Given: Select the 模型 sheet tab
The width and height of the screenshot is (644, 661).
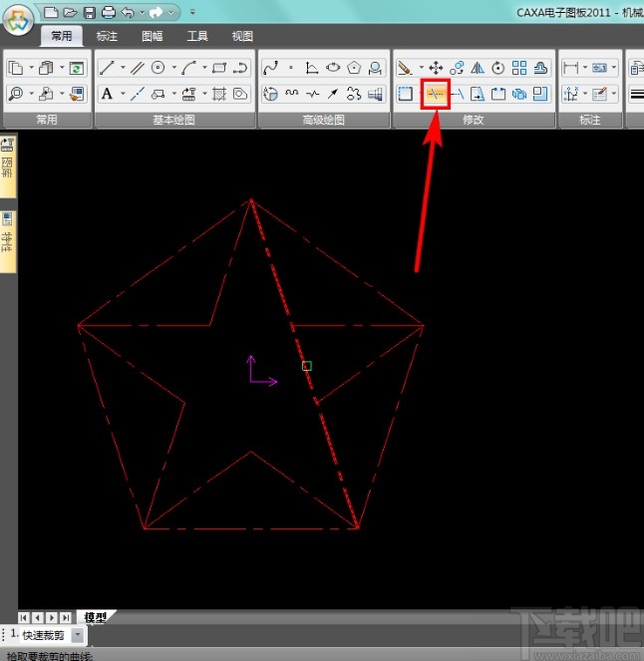Looking at the screenshot, I should 97,617.
